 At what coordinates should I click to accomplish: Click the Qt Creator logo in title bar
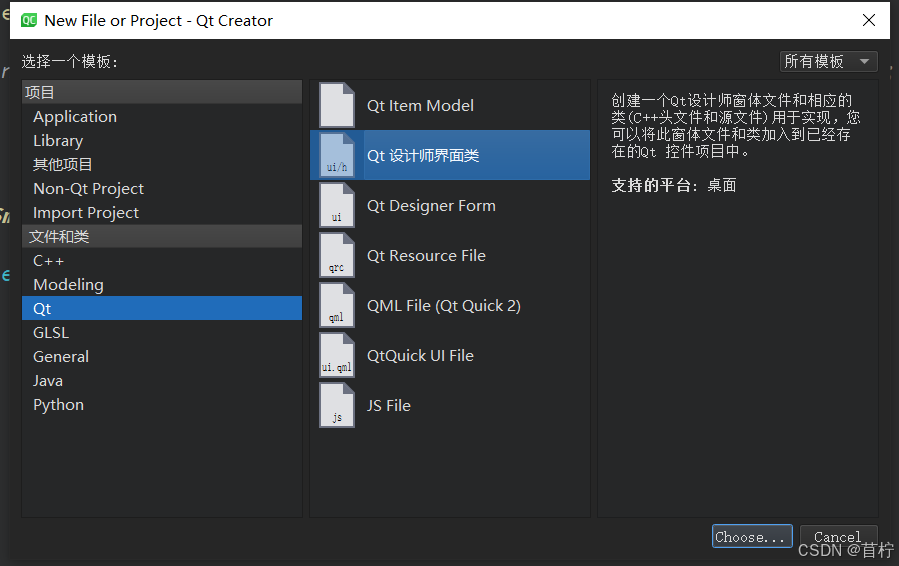click(29, 21)
